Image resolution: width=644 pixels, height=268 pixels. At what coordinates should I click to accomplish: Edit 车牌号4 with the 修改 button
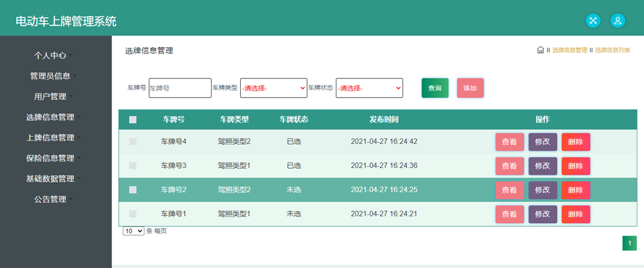[542, 142]
